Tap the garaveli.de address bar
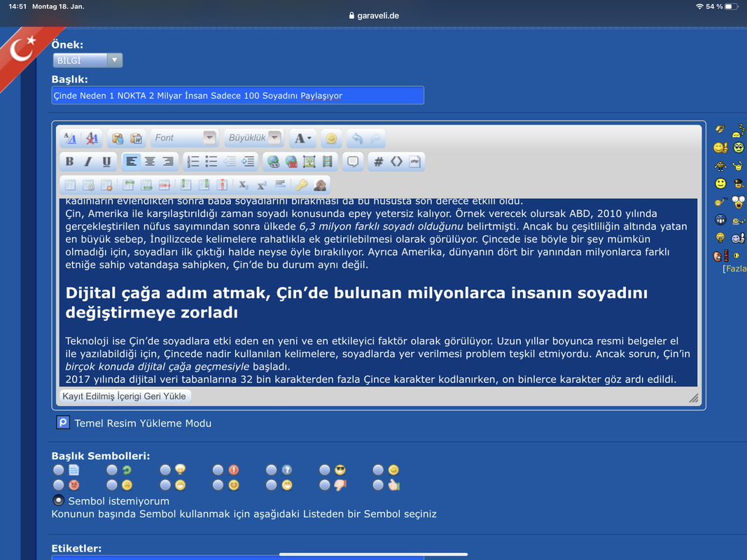 pyautogui.click(x=374, y=15)
